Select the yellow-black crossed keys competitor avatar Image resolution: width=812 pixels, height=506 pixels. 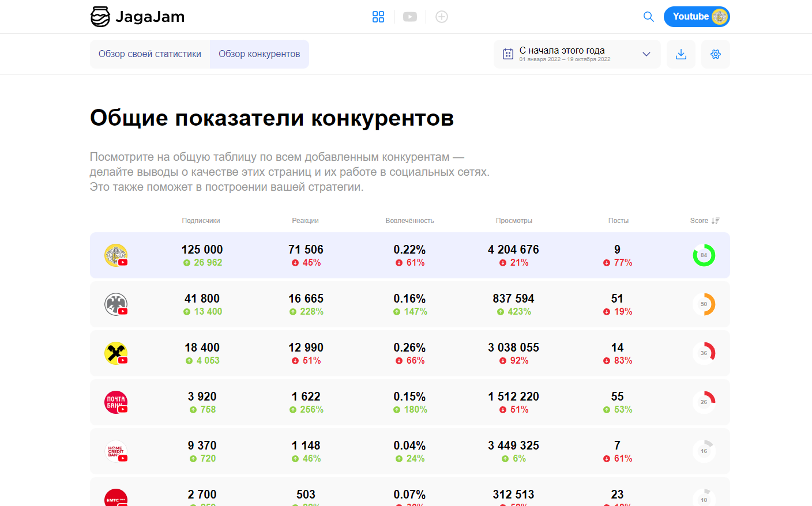pos(116,353)
